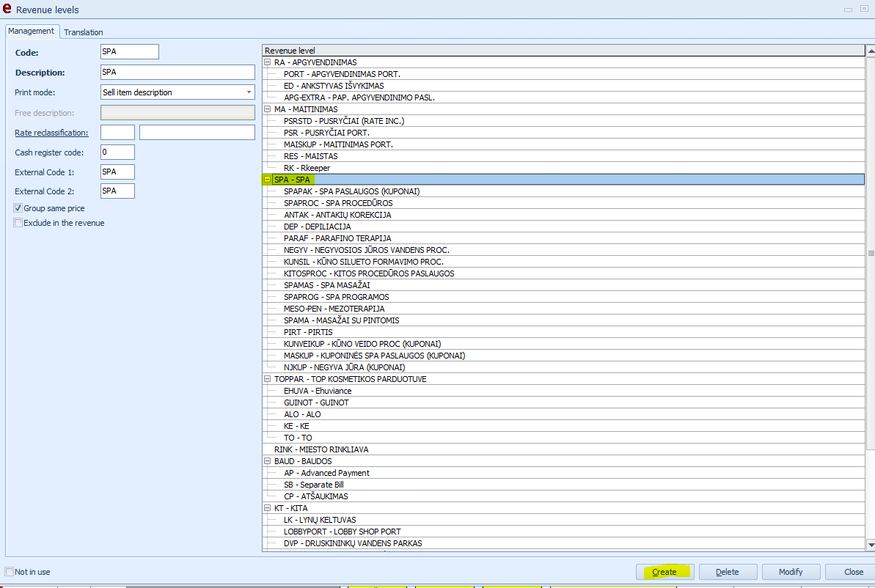
Task: Select SB - Separate Bill row
Action: tap(563, 485)
